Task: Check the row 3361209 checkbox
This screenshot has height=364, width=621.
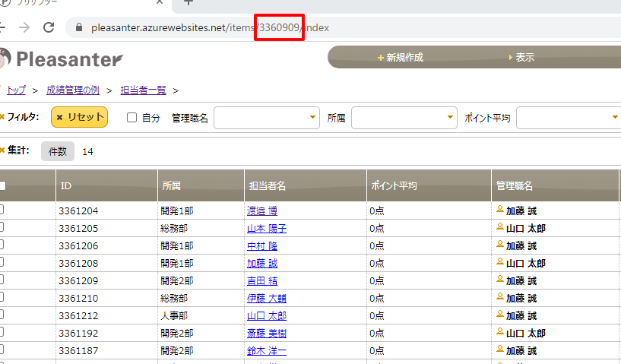Action: [x=2, y=279]
